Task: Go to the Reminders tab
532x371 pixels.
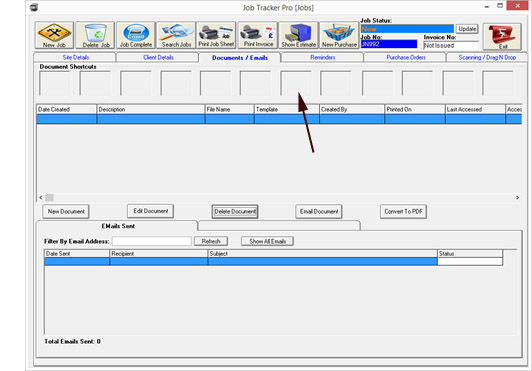Action: [x=322, y=57]
